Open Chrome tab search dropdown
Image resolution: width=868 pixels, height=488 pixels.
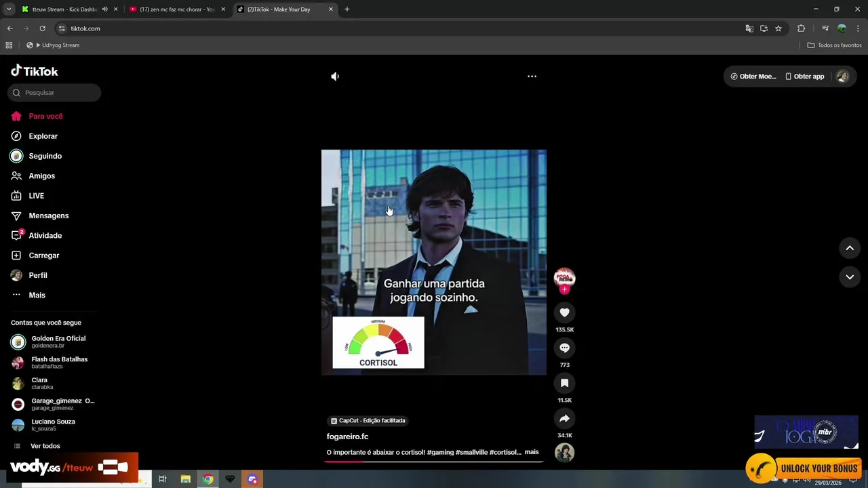pos(9,9)
